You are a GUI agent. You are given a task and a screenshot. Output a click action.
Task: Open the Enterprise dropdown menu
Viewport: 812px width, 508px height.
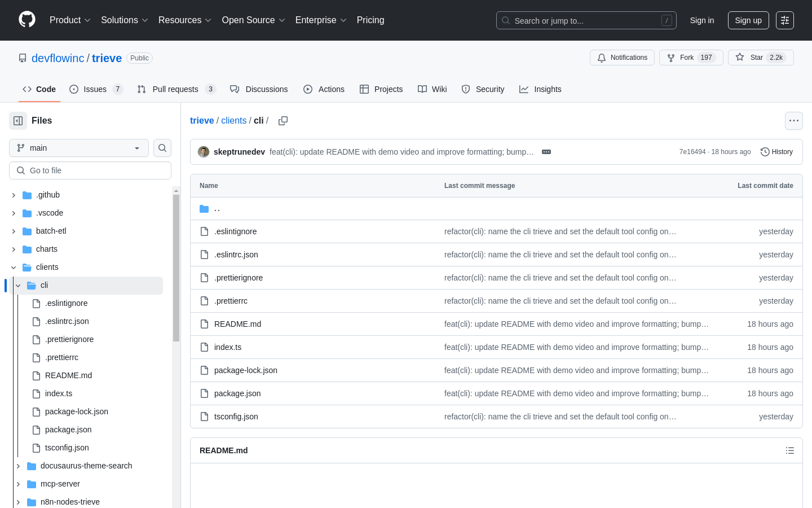321,20
